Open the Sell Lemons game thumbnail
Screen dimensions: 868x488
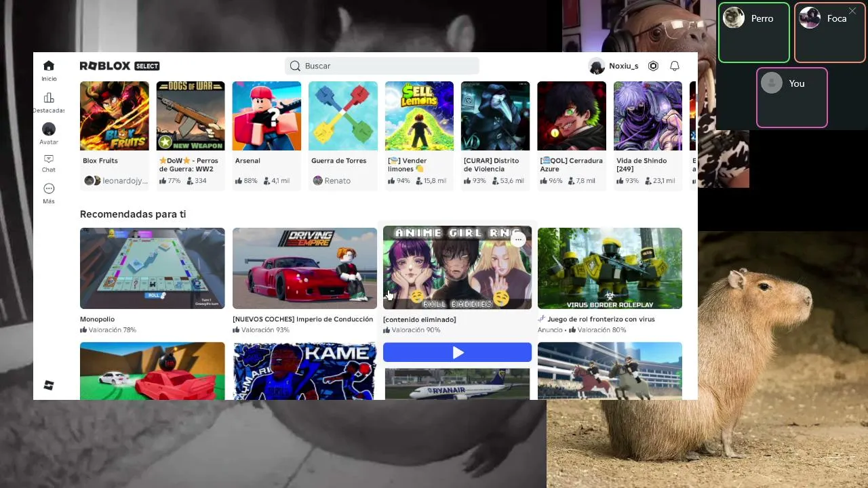[419, 116]
